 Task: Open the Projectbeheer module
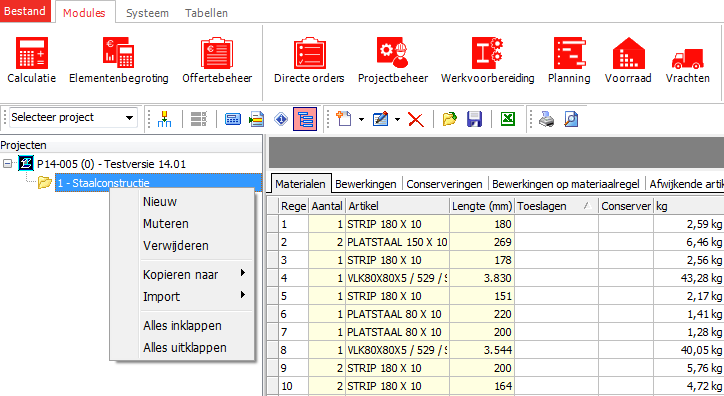393,60
